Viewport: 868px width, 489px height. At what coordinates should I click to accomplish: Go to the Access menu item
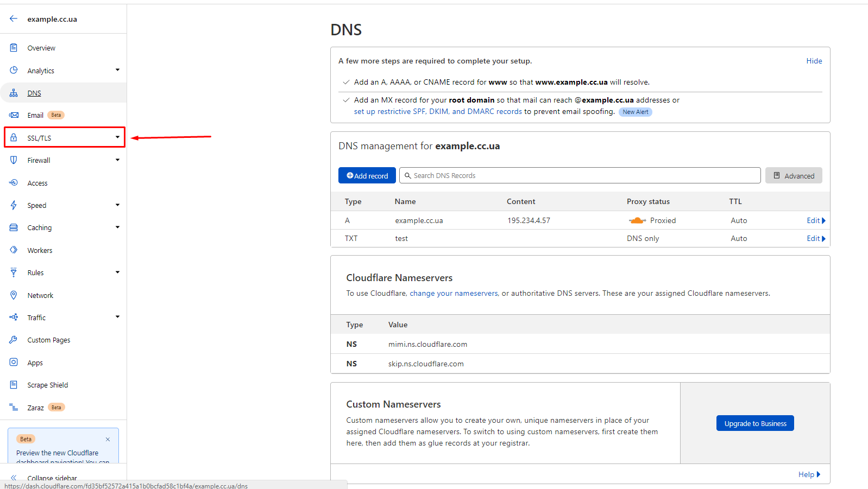37,183
